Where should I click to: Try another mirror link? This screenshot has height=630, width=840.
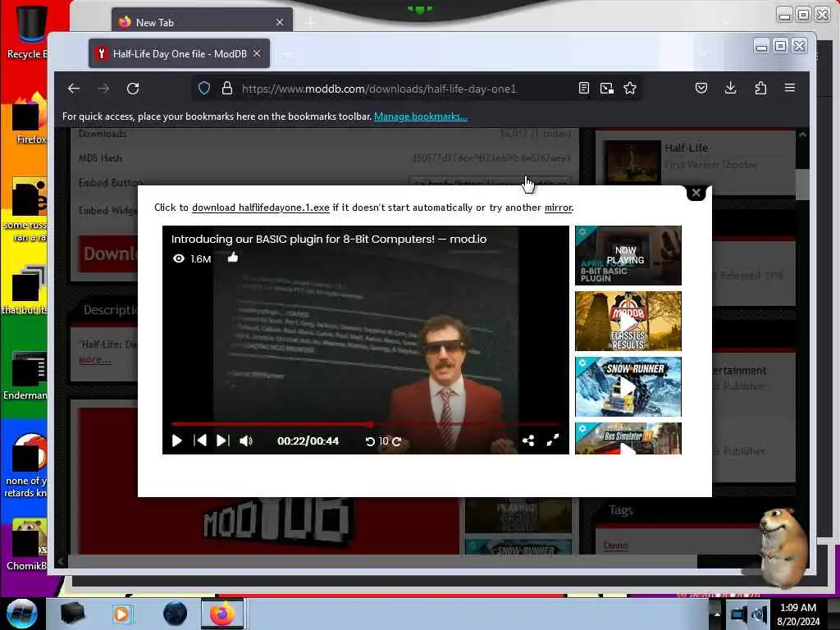click(558, 208)
